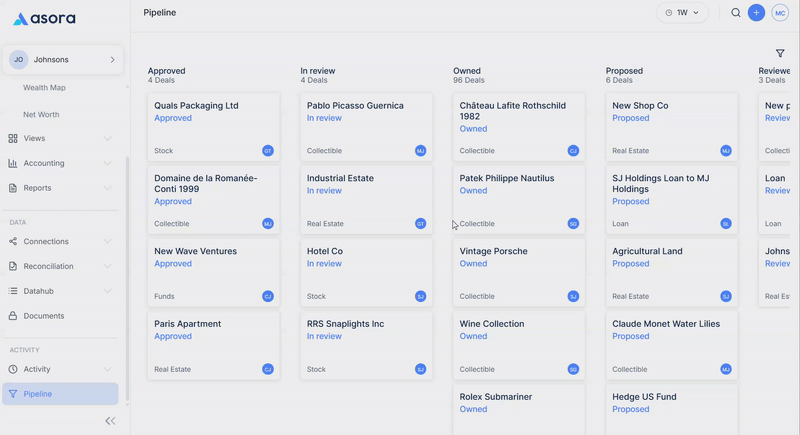Click the In review column header

point(317,71)
